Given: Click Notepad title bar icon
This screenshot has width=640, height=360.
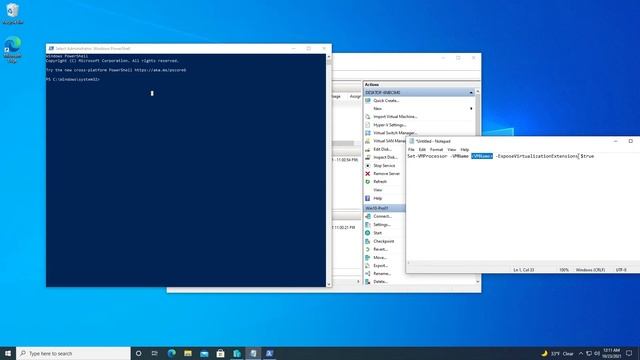Looking at the screenshot, I should (411, 141).
